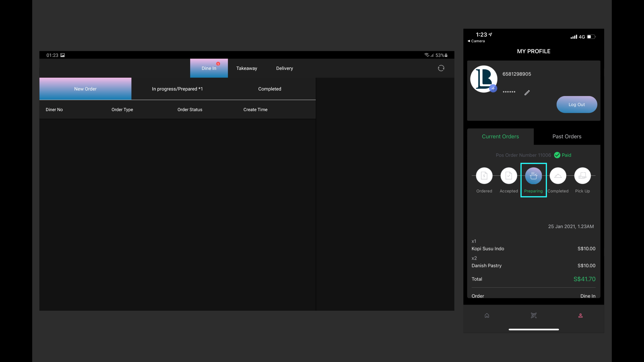Add a photo with the avatar plus badge
This screenshot has height=362, width=644.
click(493, 88)
